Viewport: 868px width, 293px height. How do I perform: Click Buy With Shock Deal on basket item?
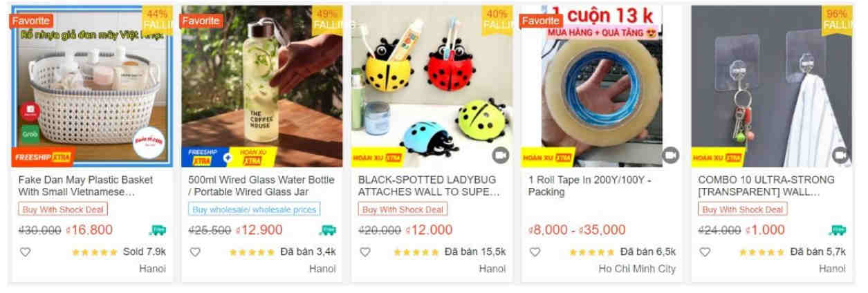pos(63,209)
